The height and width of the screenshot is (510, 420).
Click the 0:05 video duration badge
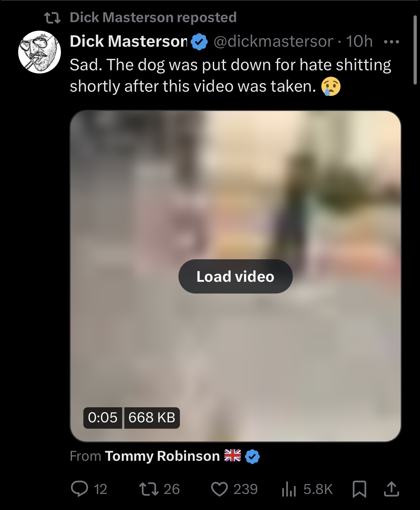click(103, 418)
